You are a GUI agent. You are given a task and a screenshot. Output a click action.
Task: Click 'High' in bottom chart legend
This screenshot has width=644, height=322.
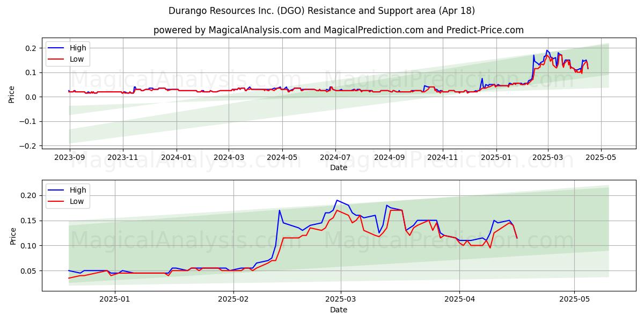click(78, 190)
